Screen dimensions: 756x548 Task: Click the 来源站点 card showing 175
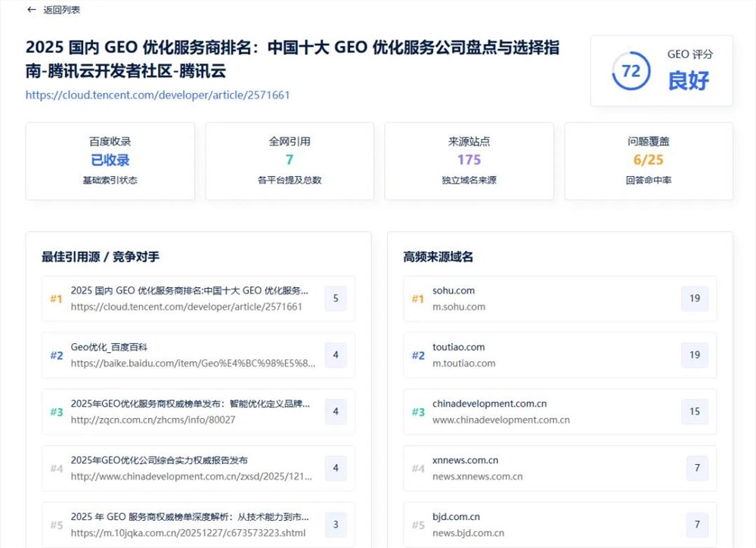click(469, 161)
